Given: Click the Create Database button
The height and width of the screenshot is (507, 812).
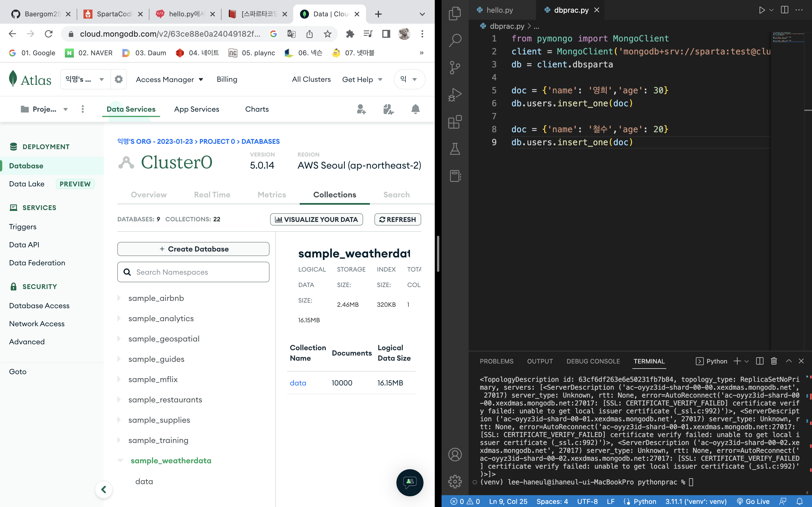Looking at the screenshot, I should pos(193,249).
